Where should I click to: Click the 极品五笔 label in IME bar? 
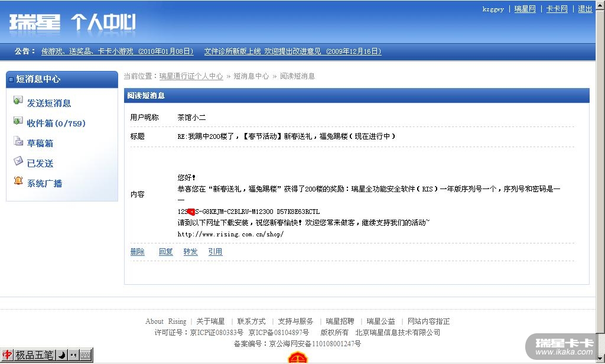pos(34,355)
